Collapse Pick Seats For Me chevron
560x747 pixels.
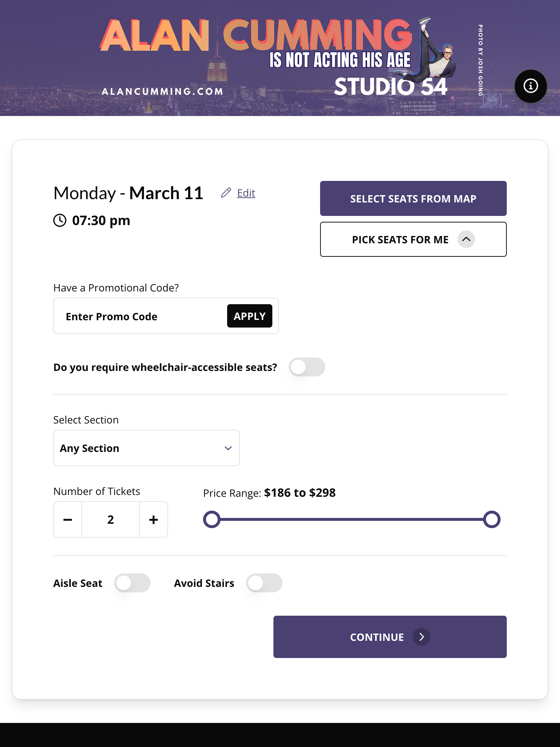[466, 239]
